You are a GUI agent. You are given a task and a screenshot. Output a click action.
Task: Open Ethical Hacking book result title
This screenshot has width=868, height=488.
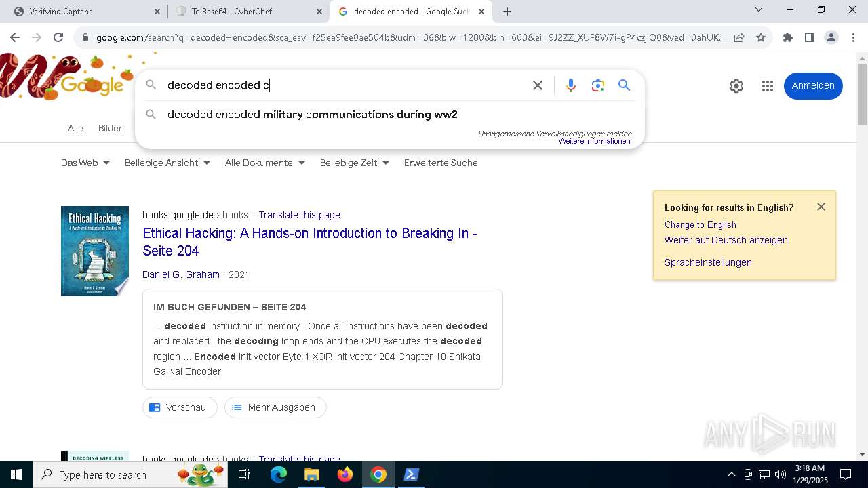[310, 242]
